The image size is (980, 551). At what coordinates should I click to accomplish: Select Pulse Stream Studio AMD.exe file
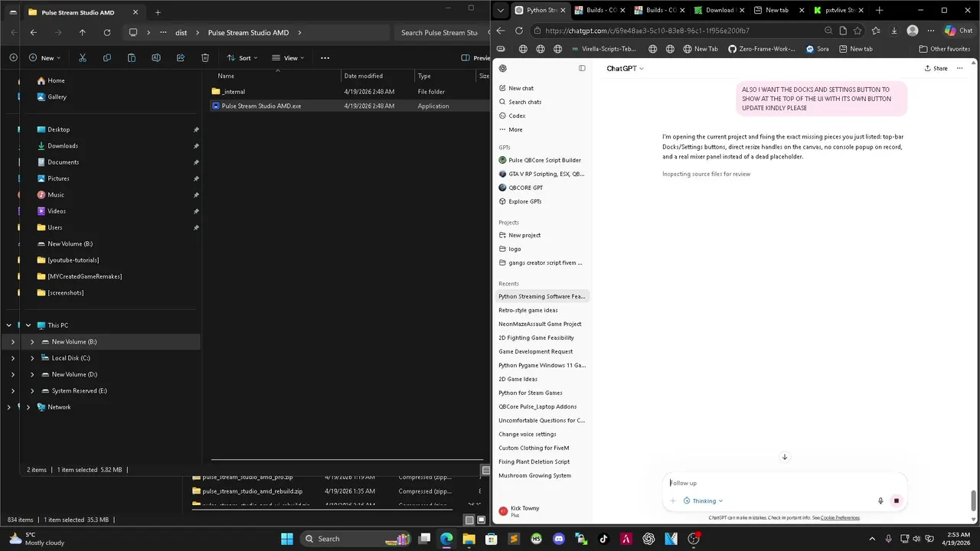pos(349,106)
